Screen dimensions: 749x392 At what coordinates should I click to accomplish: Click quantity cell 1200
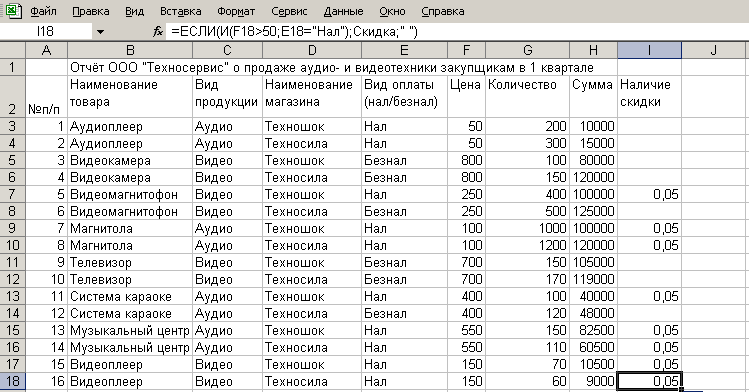527,245
